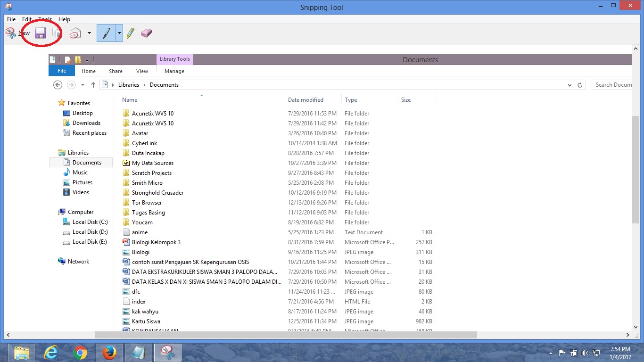Launch Firefox from the taskbar
This screenshot has height=362, width=644.
click(109, 352)
